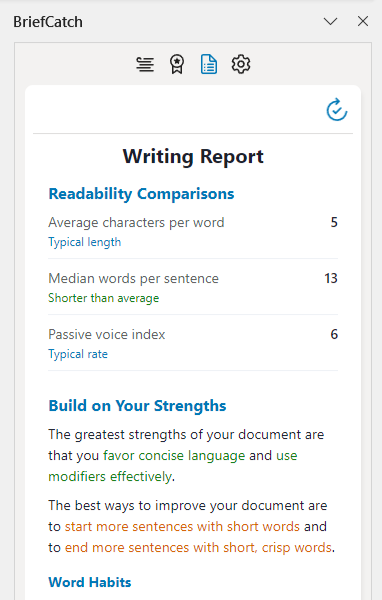The width and height of the screenshot is (382, 600).
Task: Select the Average characters per word row
Action: [x=193, y=231]
